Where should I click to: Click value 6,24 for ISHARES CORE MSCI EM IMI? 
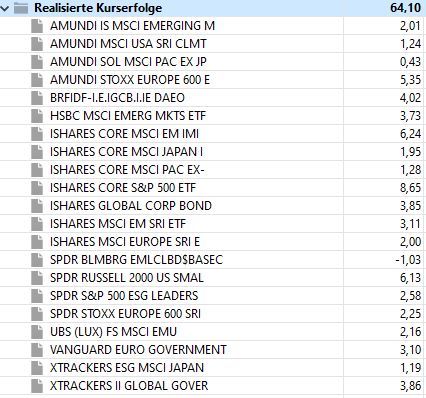pyautogui.click(x=410, y=134)
